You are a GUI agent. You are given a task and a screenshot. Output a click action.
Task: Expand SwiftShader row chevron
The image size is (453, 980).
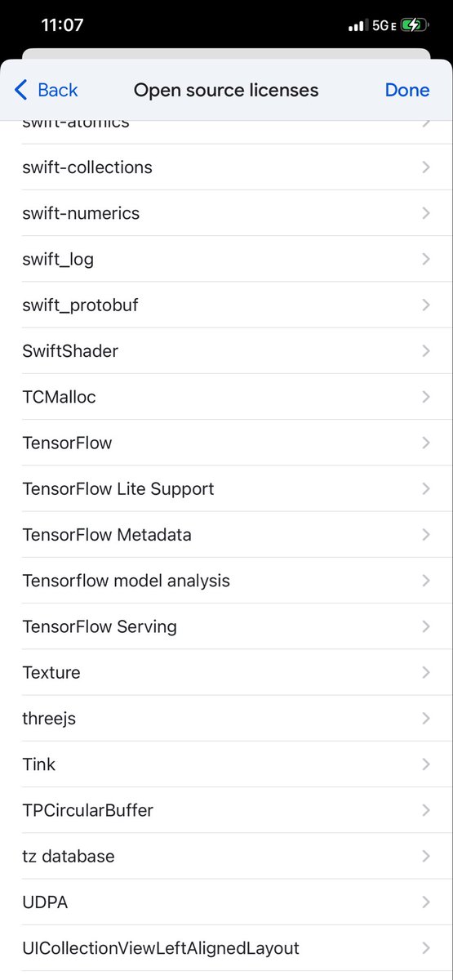[426, 350]
